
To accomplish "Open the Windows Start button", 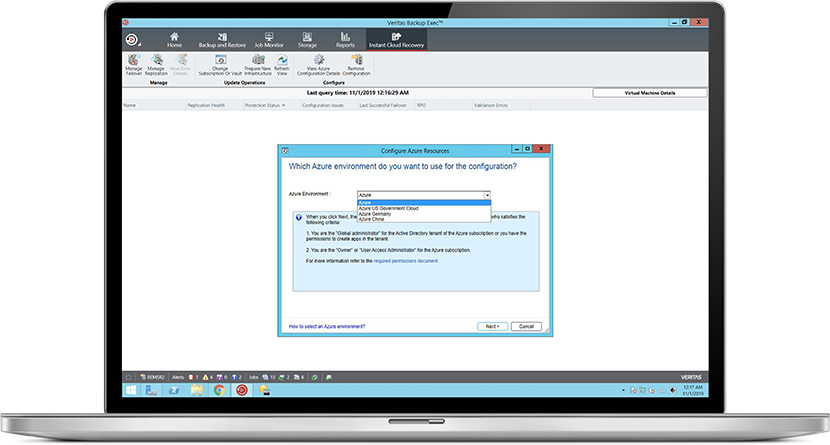I will [x=131, y=390].
